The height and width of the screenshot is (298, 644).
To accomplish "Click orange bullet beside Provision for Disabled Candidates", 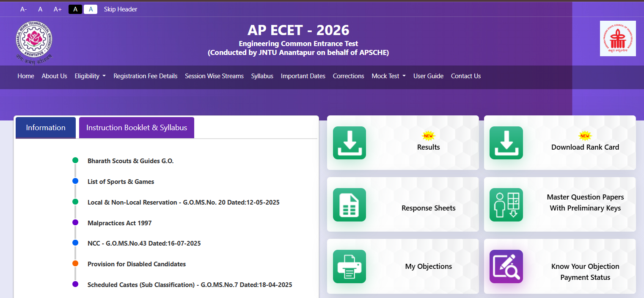I will coord(75,263).
